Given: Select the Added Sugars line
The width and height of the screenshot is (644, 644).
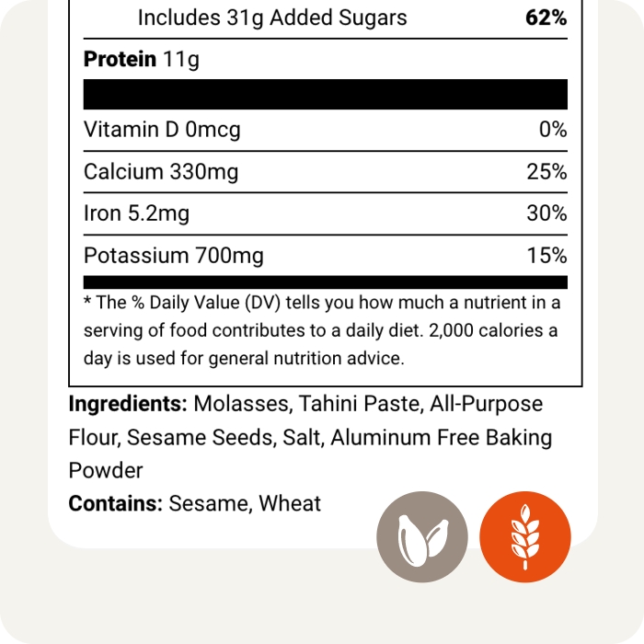Looking at the screenshot, I should (x=272, y=17).
